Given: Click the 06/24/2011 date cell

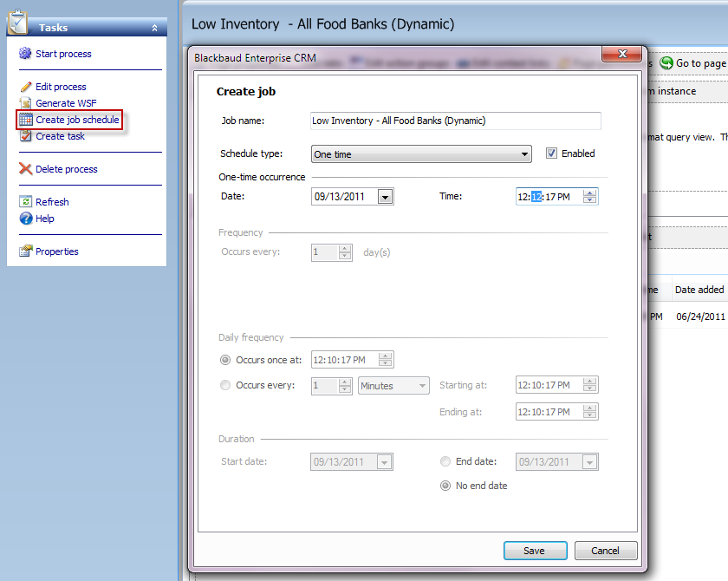Looking at the screenshot, I should (700, 317).
